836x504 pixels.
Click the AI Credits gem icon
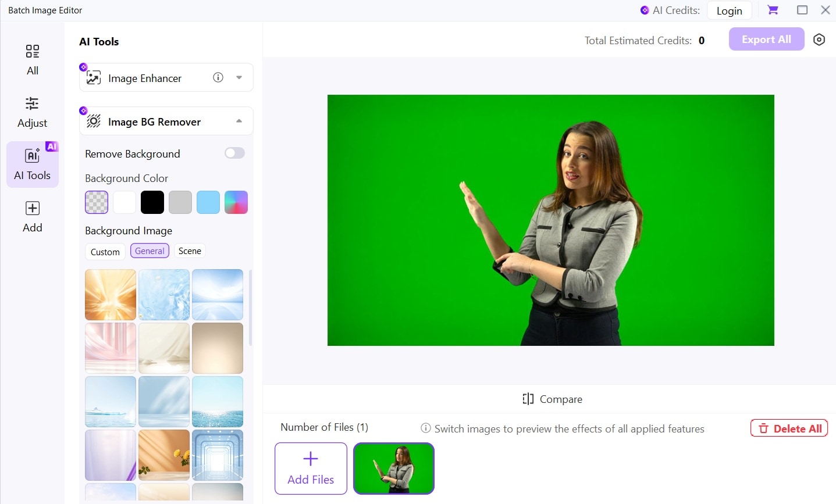tap(645, 10)
